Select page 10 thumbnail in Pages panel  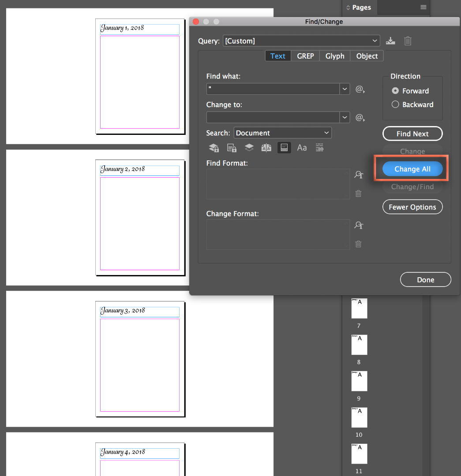(x=359, y=417)
